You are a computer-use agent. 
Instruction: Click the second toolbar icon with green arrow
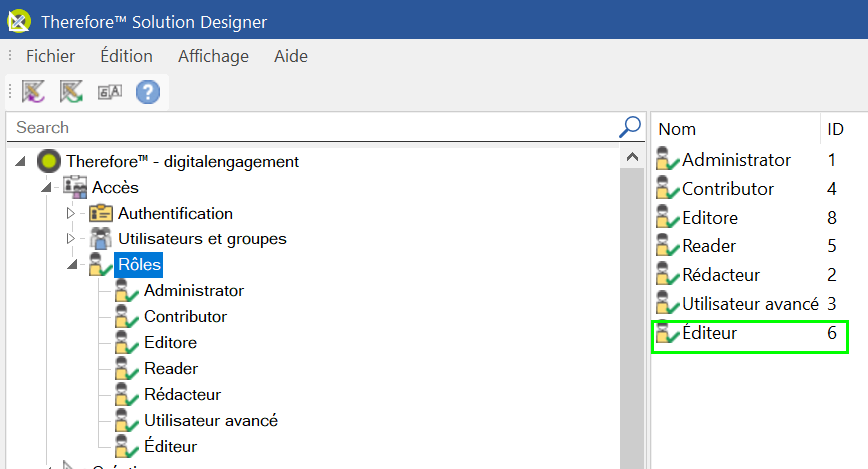tap(71, 91)
